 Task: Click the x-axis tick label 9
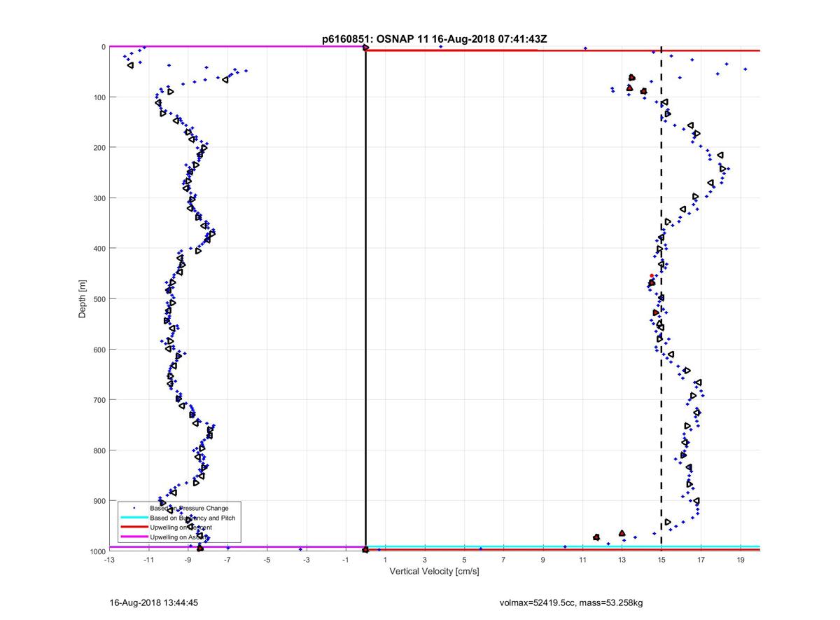[543, 560]
